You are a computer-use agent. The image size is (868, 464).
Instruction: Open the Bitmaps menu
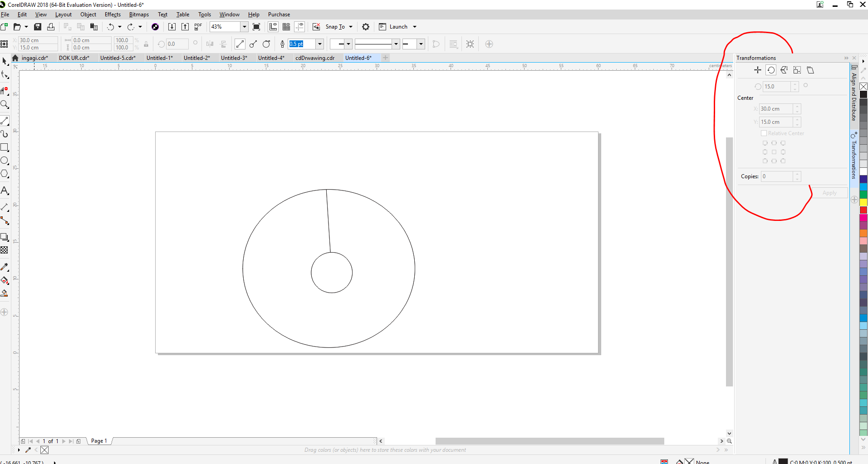139,15
